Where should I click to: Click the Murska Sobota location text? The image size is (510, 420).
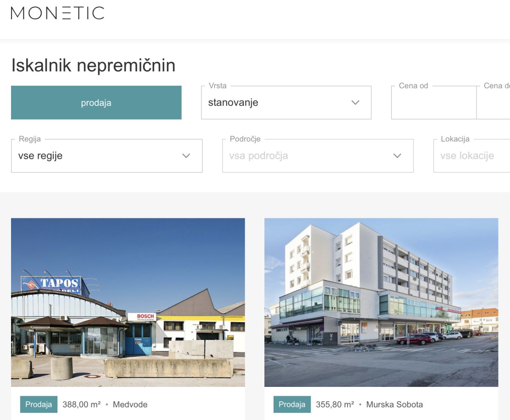[x=394, y=405]
